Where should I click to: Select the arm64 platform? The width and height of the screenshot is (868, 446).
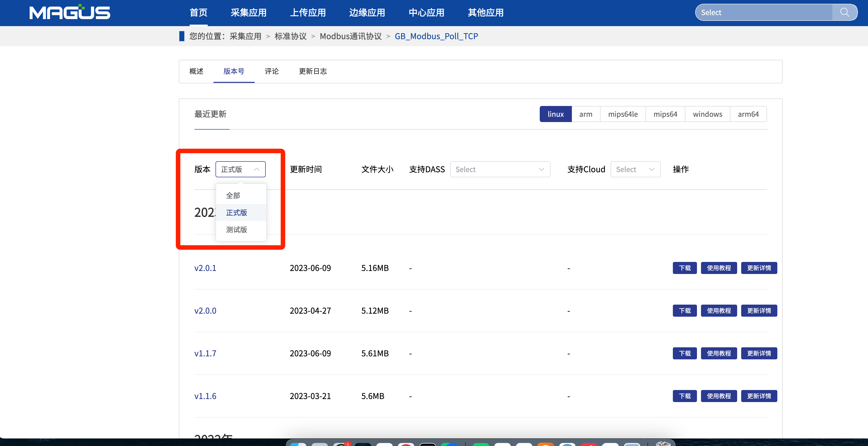click(748, 114)
